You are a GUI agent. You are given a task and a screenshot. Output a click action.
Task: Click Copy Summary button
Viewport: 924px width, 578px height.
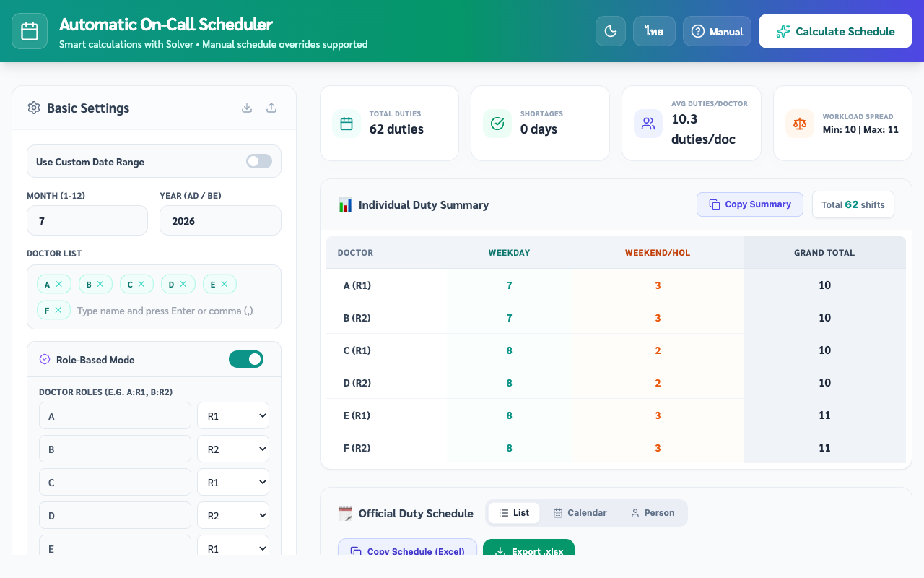(749, 204)
